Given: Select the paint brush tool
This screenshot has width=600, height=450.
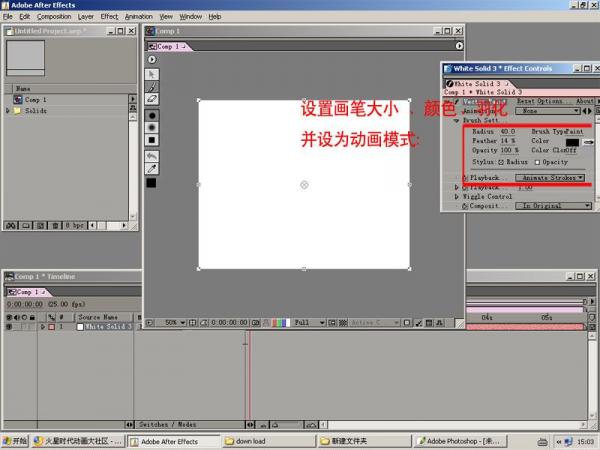Looking at the screenshot, I should [x=152, y=87].
